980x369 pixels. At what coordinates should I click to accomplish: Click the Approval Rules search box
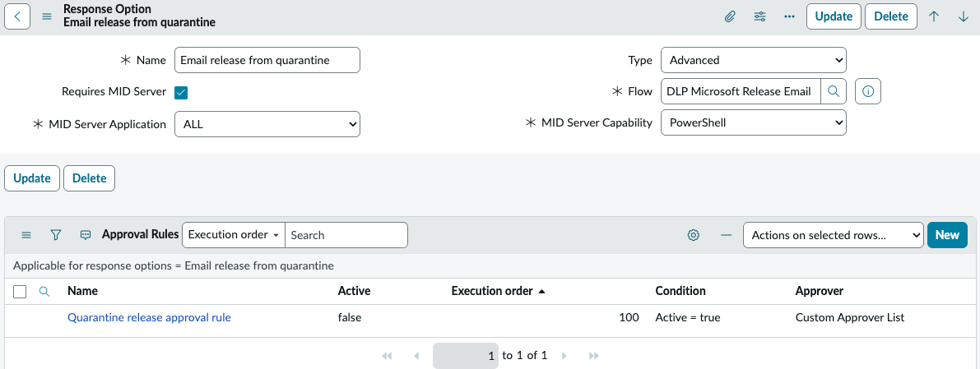346,235
